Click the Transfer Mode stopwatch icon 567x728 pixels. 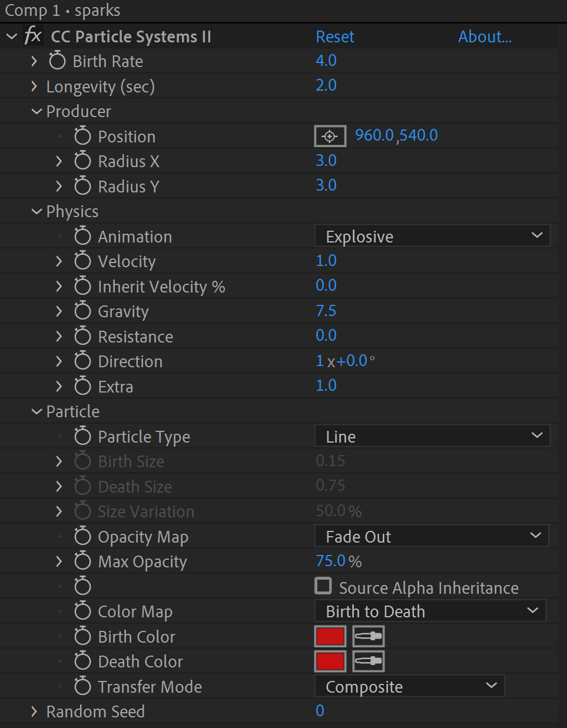[x=82, y=686]
